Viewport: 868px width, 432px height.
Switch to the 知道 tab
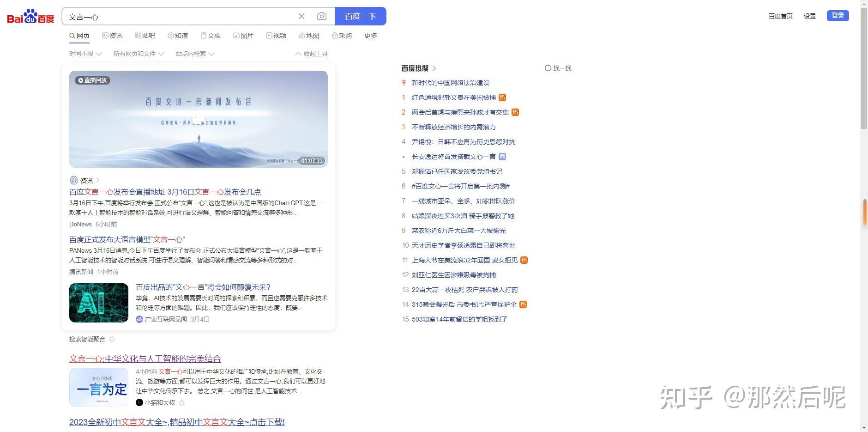(x=178, y=36)
